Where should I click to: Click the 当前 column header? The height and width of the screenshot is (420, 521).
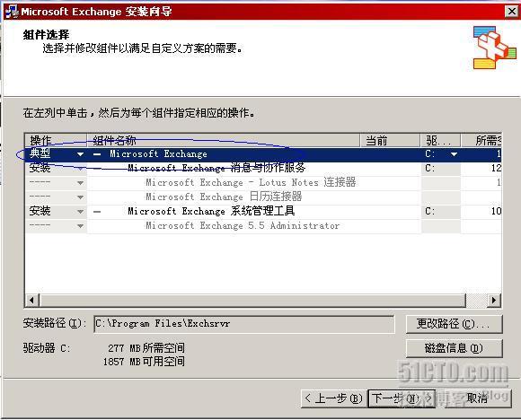click(391, 140)
